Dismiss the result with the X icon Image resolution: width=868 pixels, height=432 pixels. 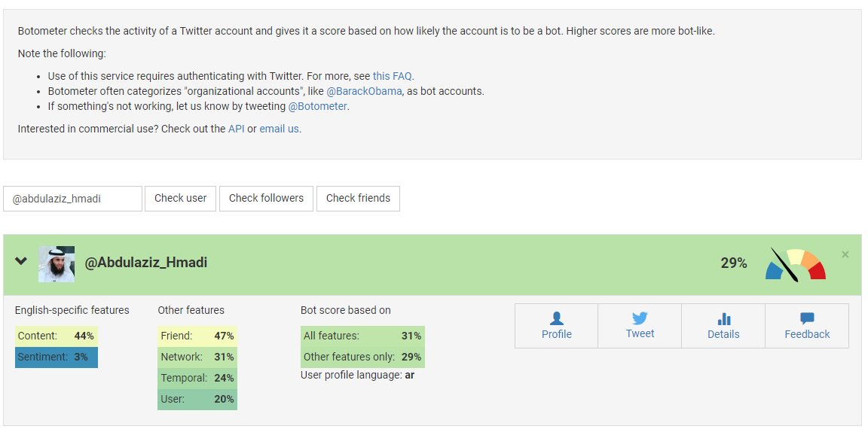click(x=845, y=254)
